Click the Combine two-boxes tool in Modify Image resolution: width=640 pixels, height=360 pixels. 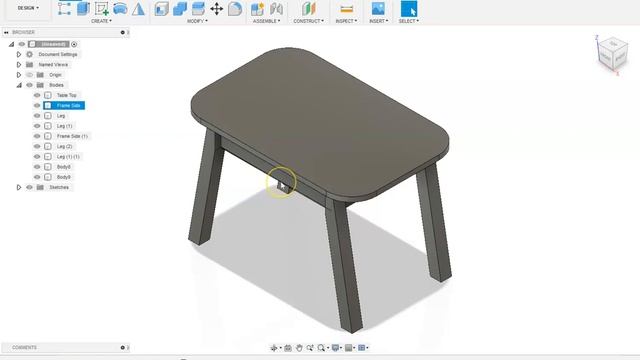point(180,9)
